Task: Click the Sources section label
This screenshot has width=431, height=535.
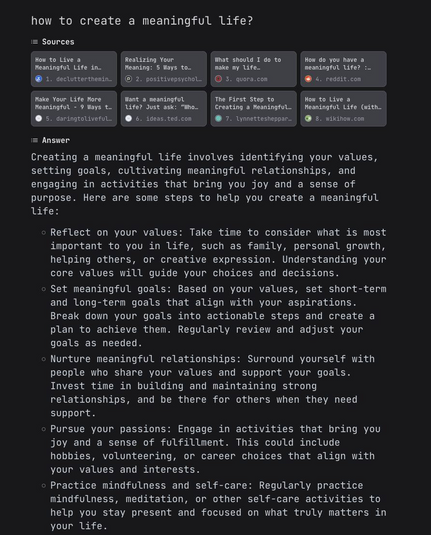Action: [x=58, y=42]
